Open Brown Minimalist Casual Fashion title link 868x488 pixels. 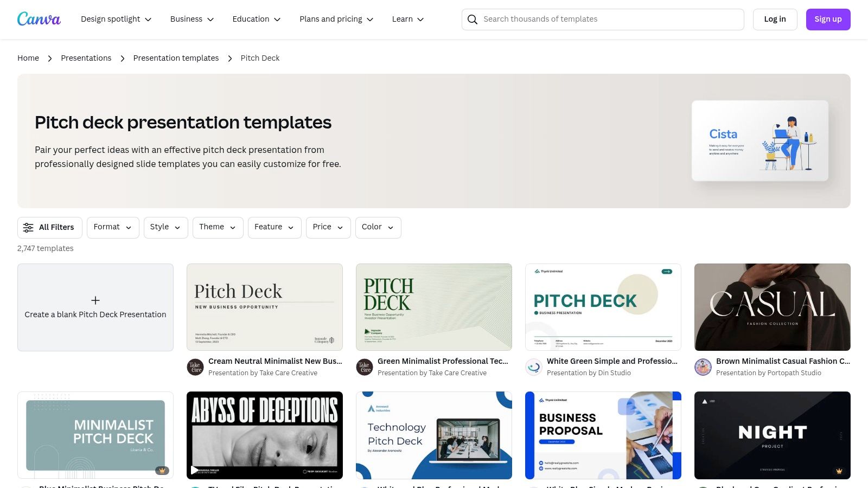pyautogui.click(x=783, y=361)
